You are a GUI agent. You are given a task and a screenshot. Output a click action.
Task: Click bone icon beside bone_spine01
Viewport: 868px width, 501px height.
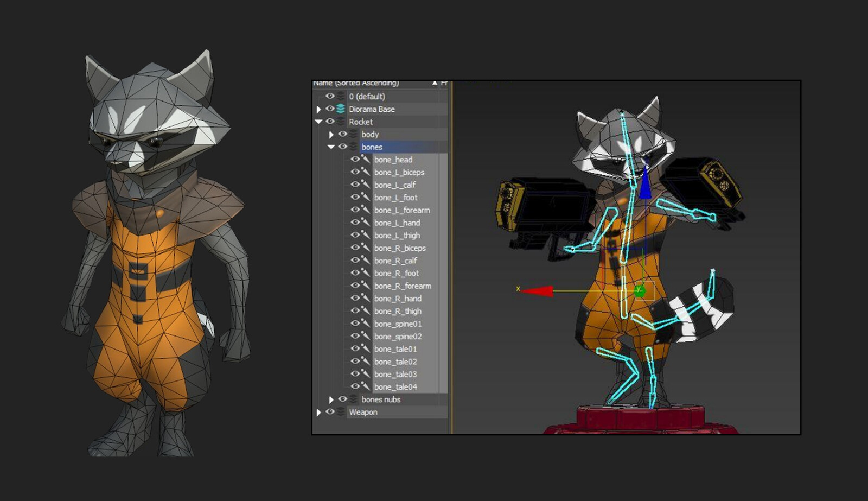coord(366,324)
